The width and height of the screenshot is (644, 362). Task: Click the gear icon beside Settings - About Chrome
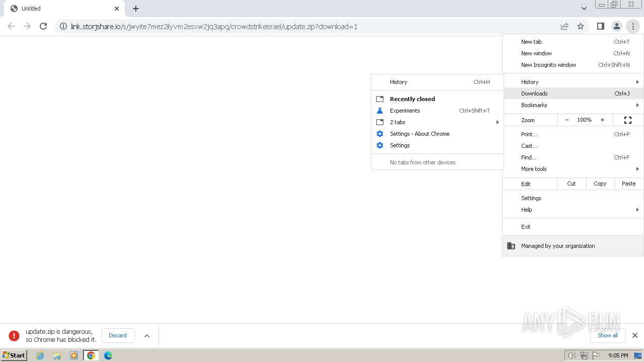pyautogui.click(x=380, y=134)
